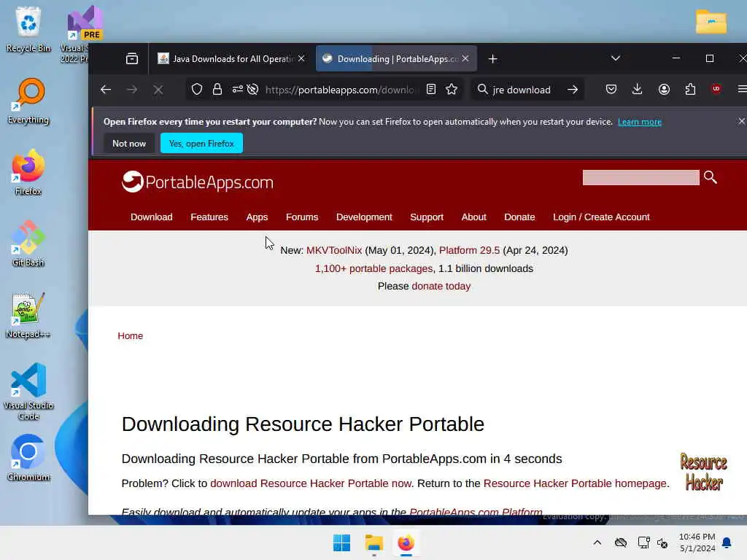747x560 pixels.
Task: Open the extensions puzzle icon
Action: 690,90
